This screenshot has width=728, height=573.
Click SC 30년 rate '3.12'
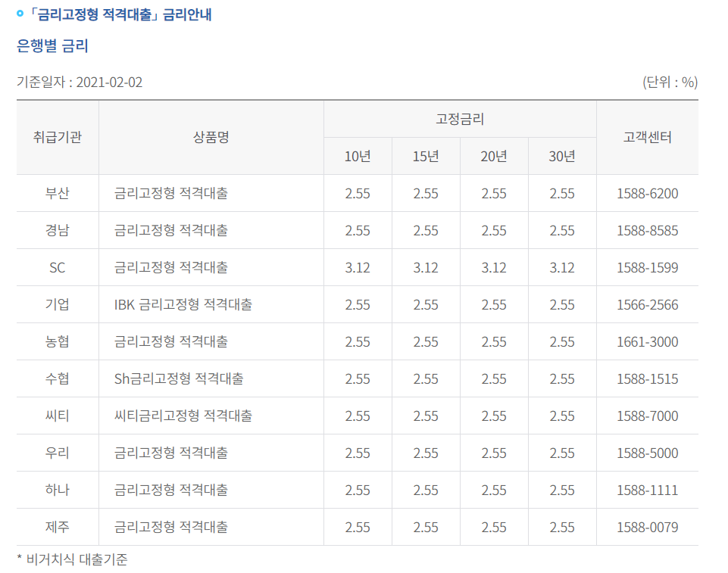562,268
